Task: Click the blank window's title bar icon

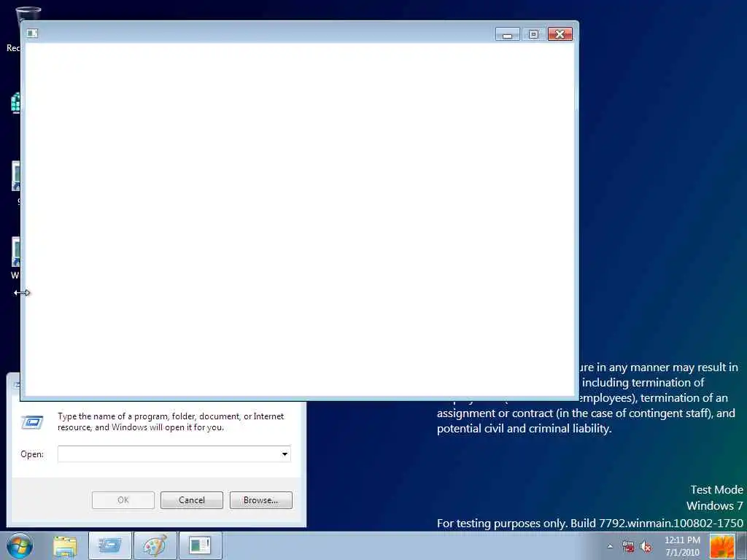Action: pyautogui.click(x=32, y=33)
